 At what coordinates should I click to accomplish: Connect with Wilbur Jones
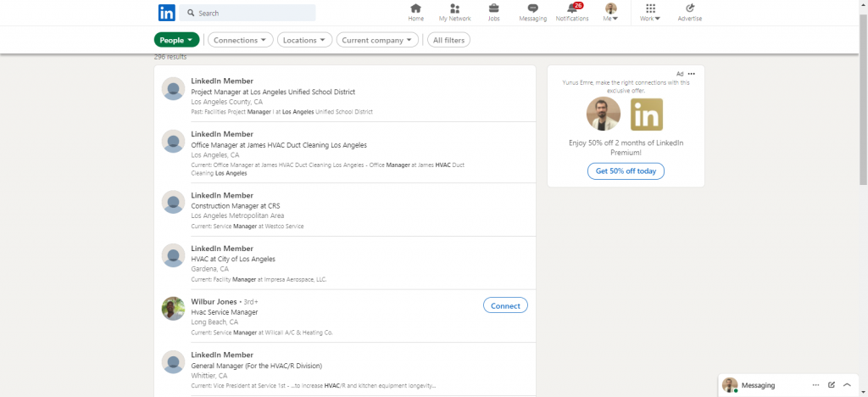tap(505, 305)
